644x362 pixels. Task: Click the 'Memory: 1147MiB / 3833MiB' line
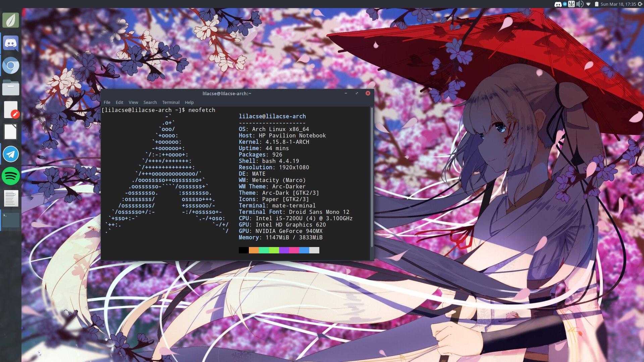pos(281,237)
